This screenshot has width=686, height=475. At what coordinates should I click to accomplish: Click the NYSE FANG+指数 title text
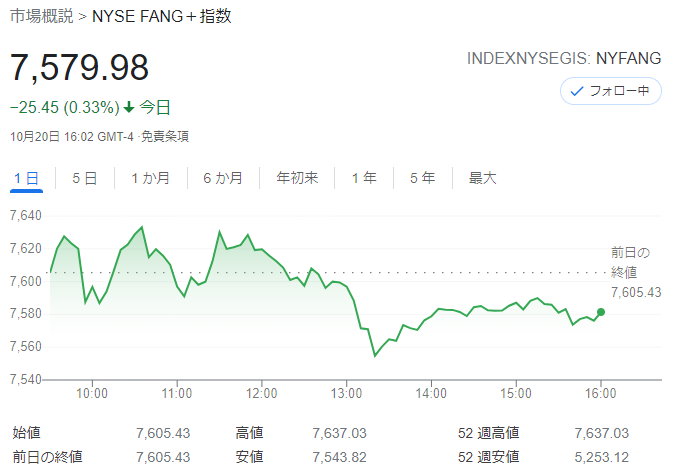point(161,16)
